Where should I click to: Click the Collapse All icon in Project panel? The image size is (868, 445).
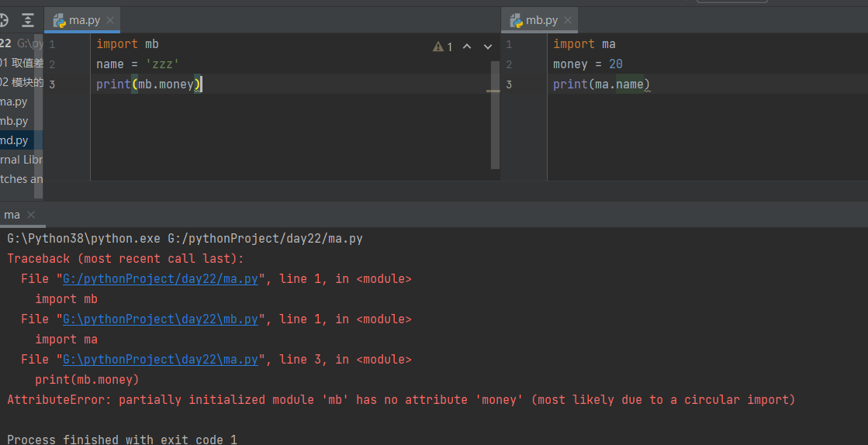tap(28, 20)
